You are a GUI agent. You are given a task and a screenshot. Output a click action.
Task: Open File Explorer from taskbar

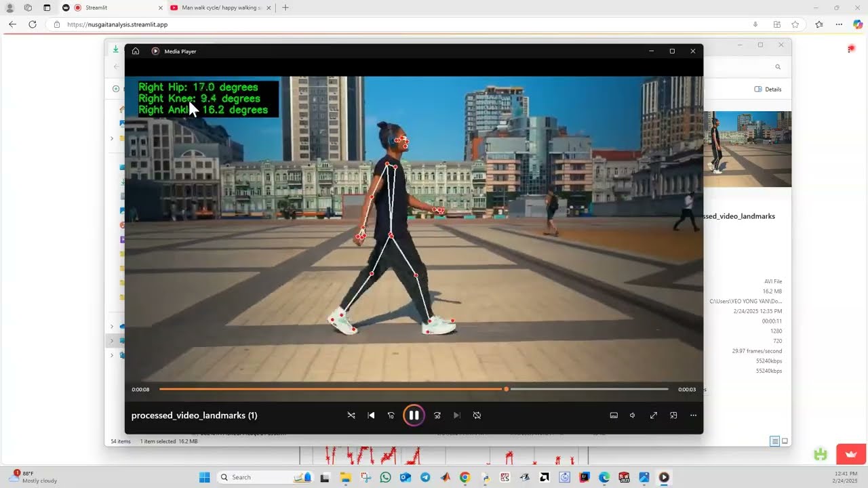tap(345, 477)
